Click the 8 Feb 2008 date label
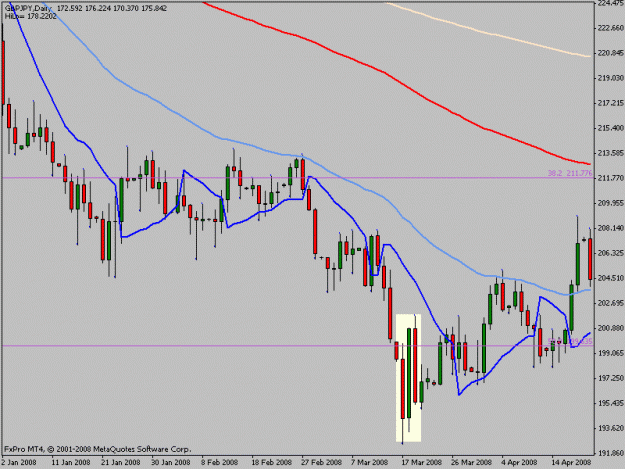 [220, 463]
